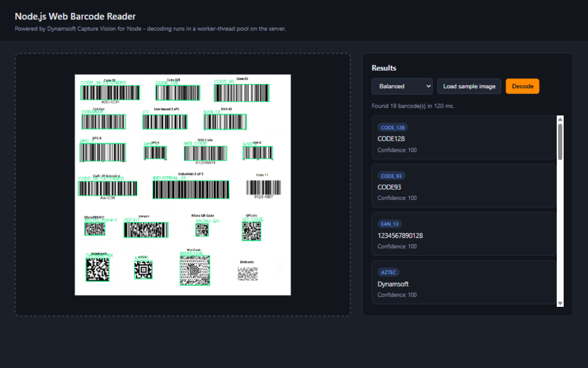
Task: Click the Aztec code in sample image
Action: pyautogui.click(x=143, y=270)
